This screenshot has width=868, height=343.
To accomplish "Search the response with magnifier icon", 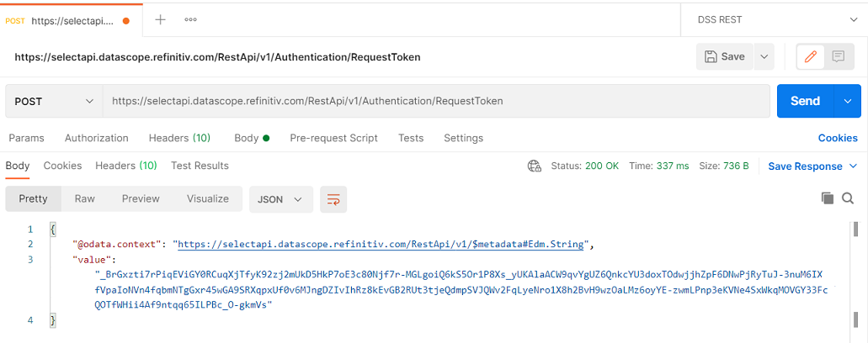I will click(x=848, y=198).
